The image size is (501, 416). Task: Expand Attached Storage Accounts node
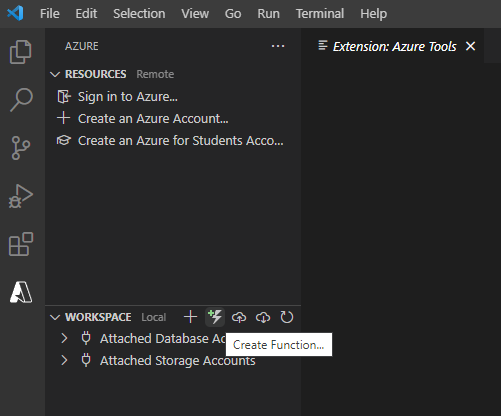(64, 360)
